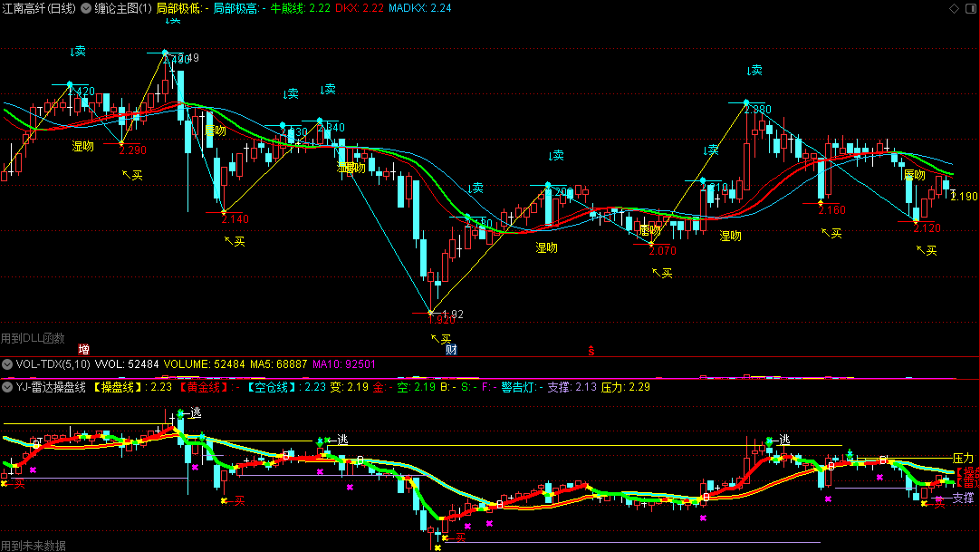Select the magenta MA10: 92501 readout

pyautogui.click(x=344, y=363)
